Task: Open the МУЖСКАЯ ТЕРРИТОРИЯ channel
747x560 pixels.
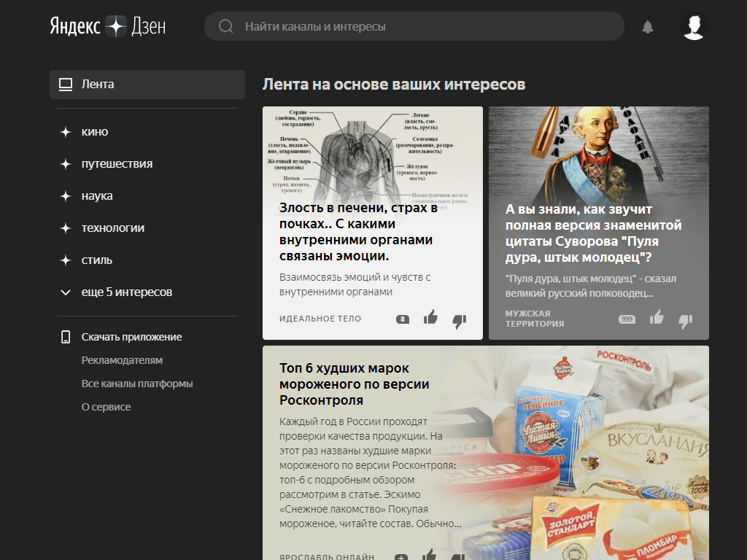Action: tap(535, 319)
